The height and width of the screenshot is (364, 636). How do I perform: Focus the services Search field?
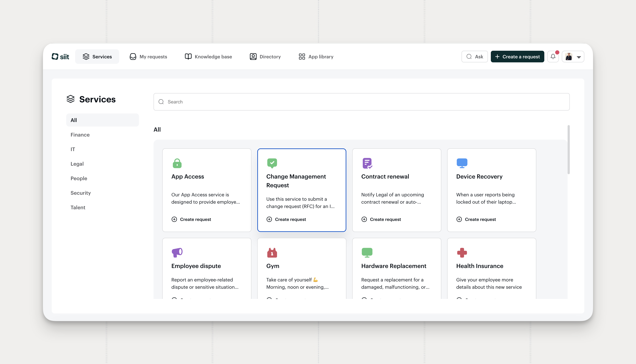[361, 102]
